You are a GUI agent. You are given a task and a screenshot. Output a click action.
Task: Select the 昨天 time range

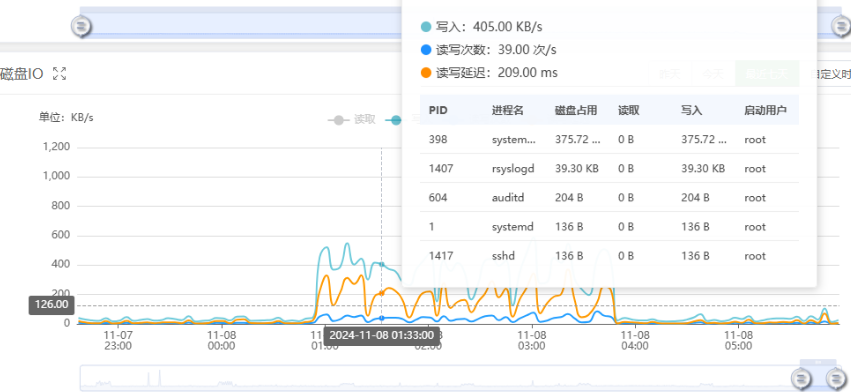(x=670, y=74)
